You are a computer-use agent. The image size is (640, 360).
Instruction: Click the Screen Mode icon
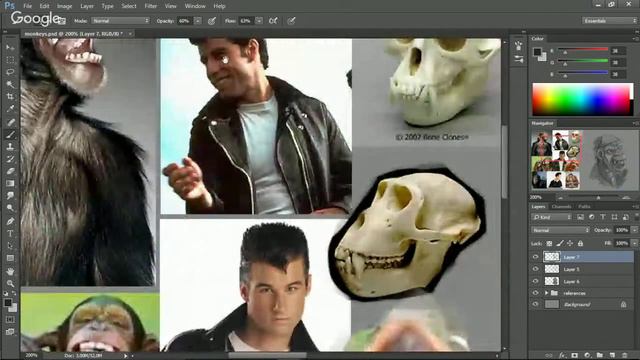(x=10, y=331)
